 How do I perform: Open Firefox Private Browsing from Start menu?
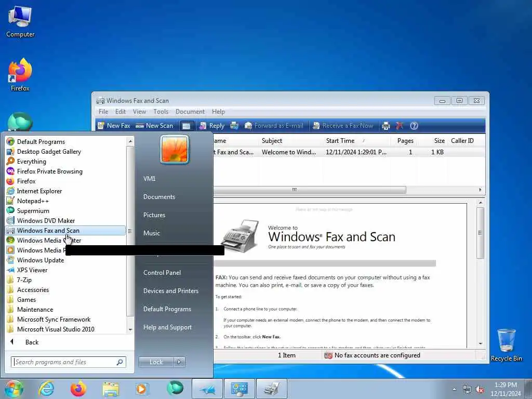66,171
